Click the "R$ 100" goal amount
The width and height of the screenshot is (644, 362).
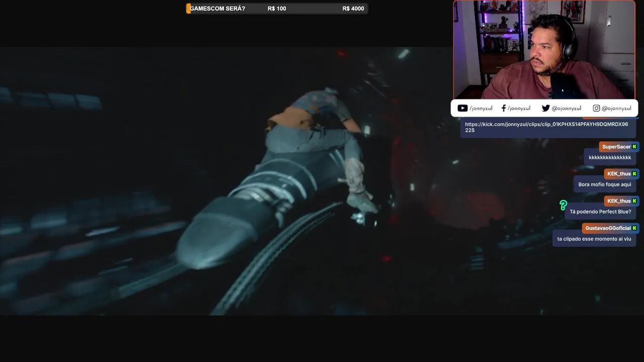[277, 9]
